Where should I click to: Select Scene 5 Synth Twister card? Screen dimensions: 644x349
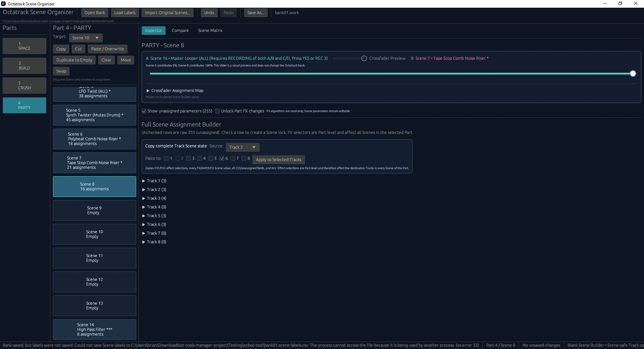(95, 115)
